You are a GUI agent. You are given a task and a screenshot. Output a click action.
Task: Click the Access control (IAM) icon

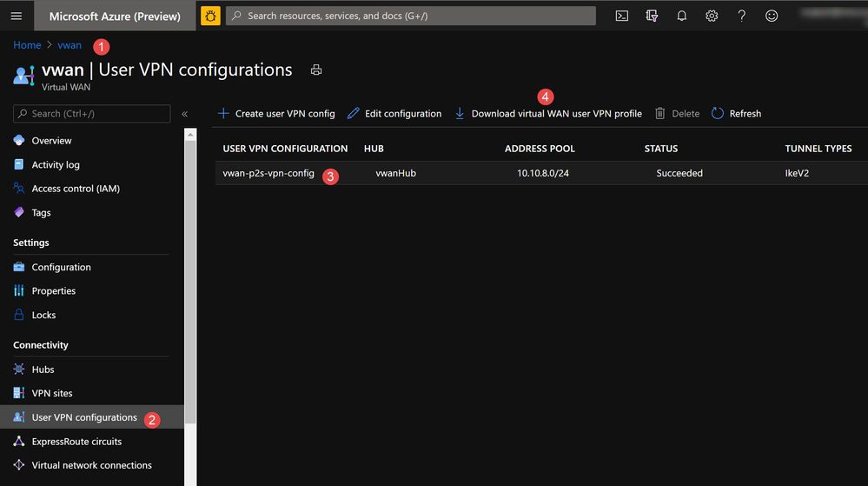19,189
